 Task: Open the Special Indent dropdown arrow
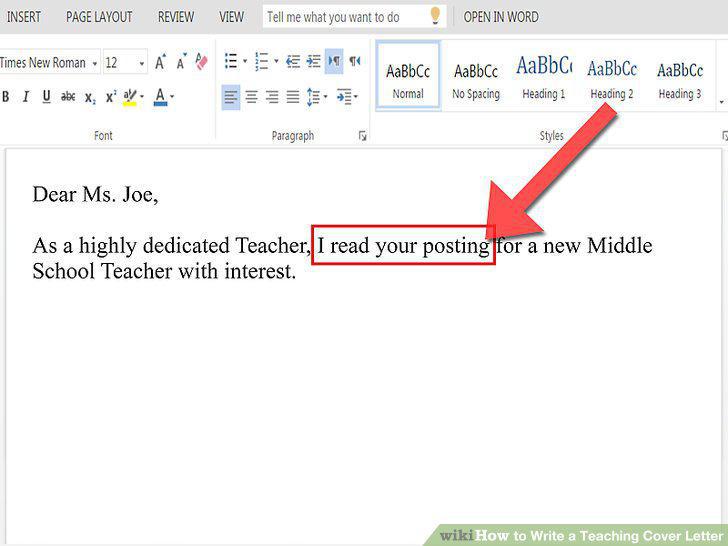(356, 97)
